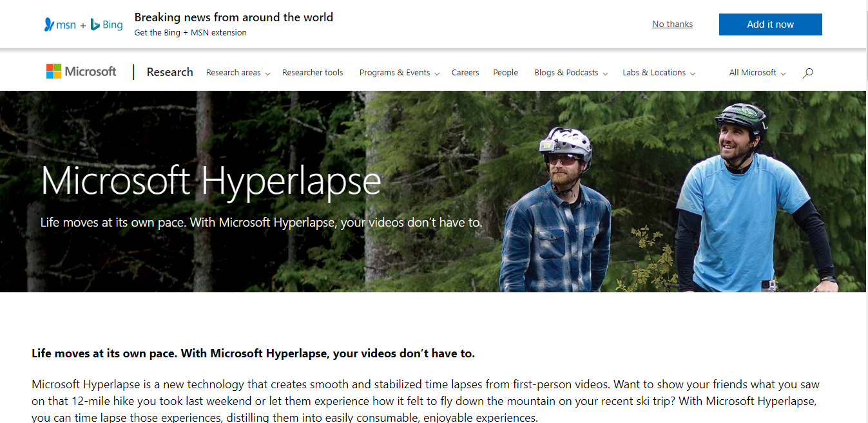
Task: Click the bold intro sentence below hero
Action: (x=253, y=353)
